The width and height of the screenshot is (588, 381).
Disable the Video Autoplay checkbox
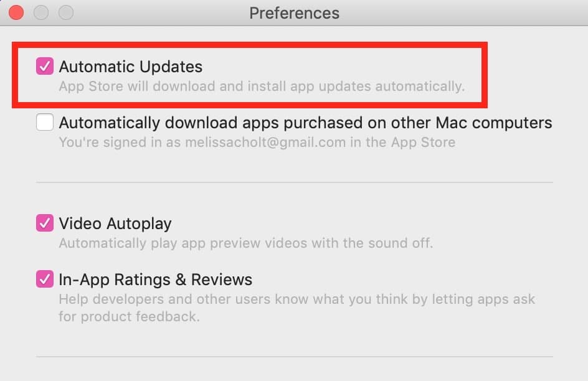(x=45, y=223)
